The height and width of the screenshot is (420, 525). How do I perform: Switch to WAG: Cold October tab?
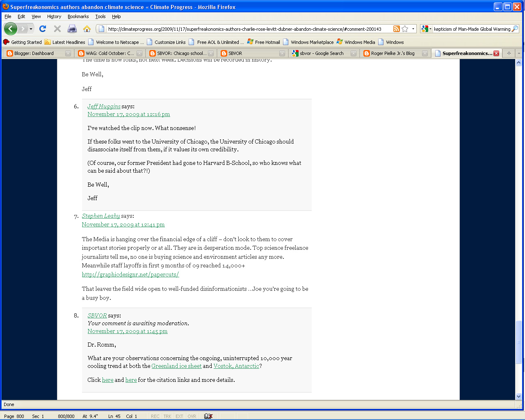tap(110, 53)
